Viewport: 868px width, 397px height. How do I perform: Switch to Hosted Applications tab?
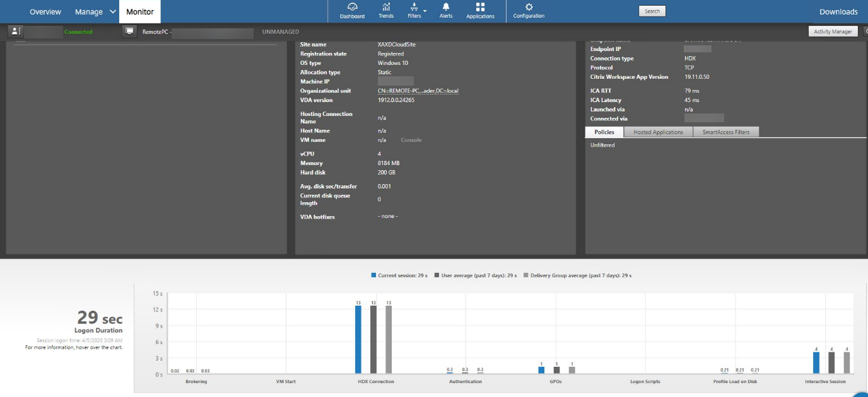coord(658,132)
